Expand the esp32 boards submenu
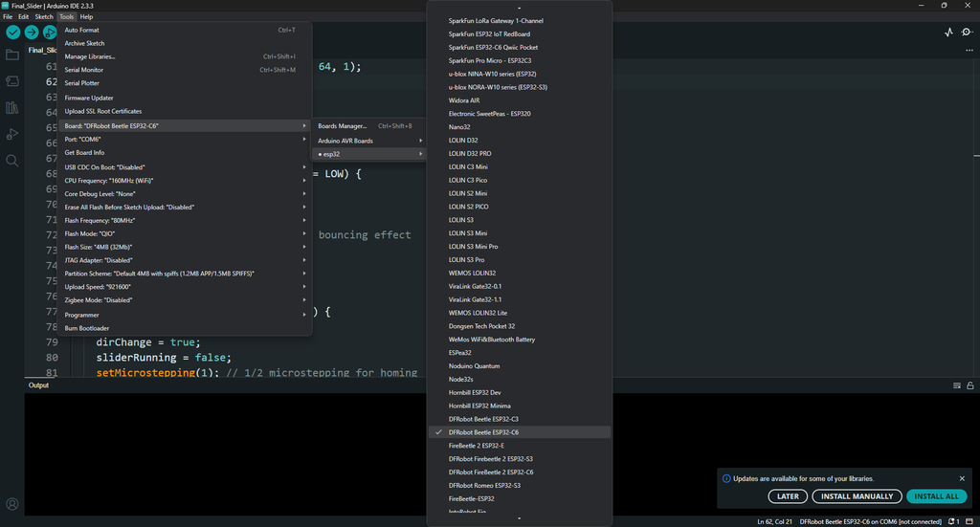The height and width of the screenshot is (527, 980). tap(369, 154)
